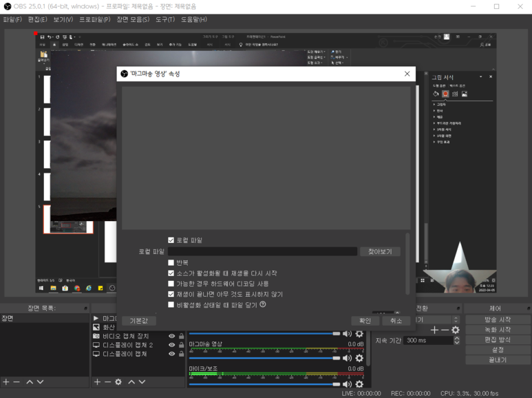The width and height of the screenshot is (532, 398).
Task: Open the 장면 모음 menu
Action: [x=133, y=19]
